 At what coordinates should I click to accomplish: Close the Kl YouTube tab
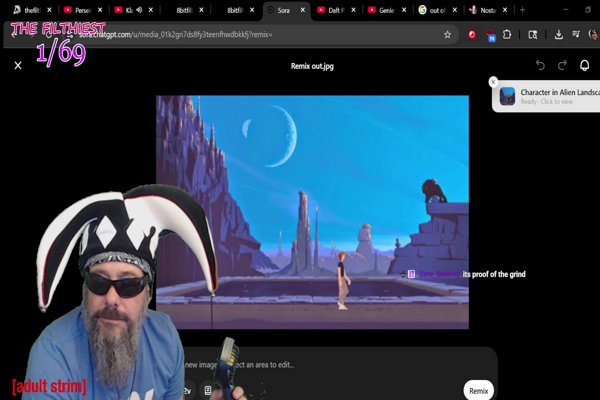151,10
